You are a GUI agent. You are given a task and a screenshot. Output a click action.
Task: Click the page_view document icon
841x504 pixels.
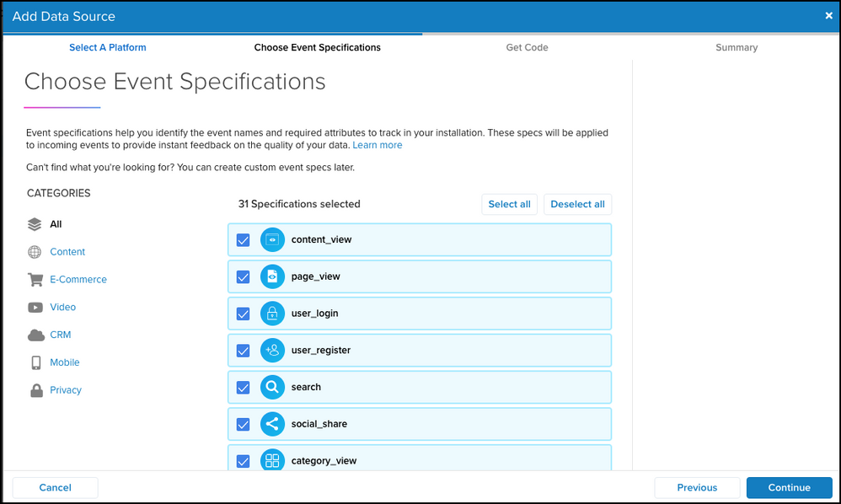[x=272, y=276]
